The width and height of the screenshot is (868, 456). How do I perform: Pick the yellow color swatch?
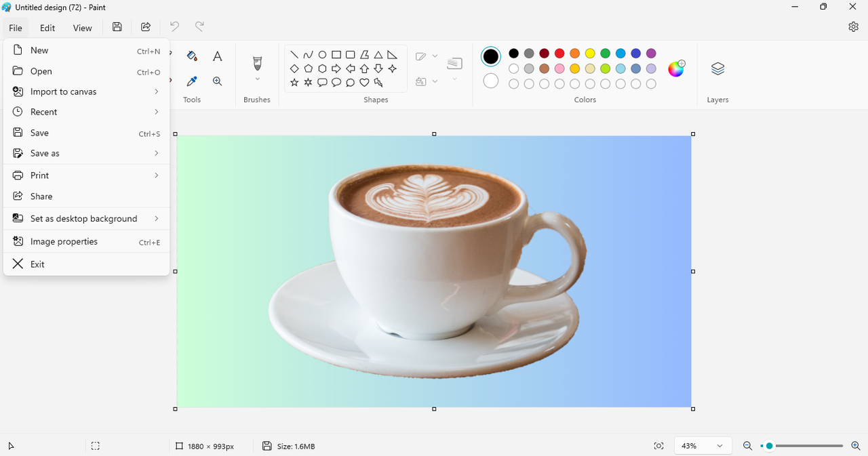(x=590, y=54)
